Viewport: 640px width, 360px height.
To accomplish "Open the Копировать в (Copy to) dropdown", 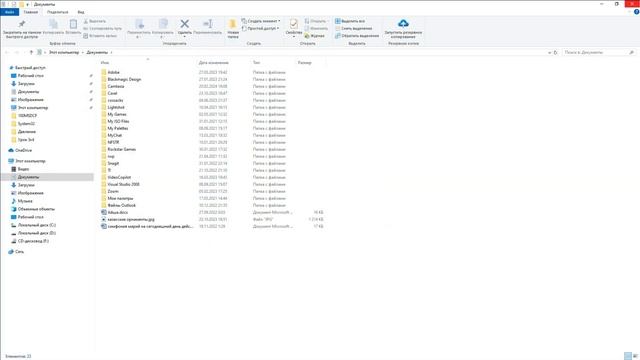I will point(163,29).
